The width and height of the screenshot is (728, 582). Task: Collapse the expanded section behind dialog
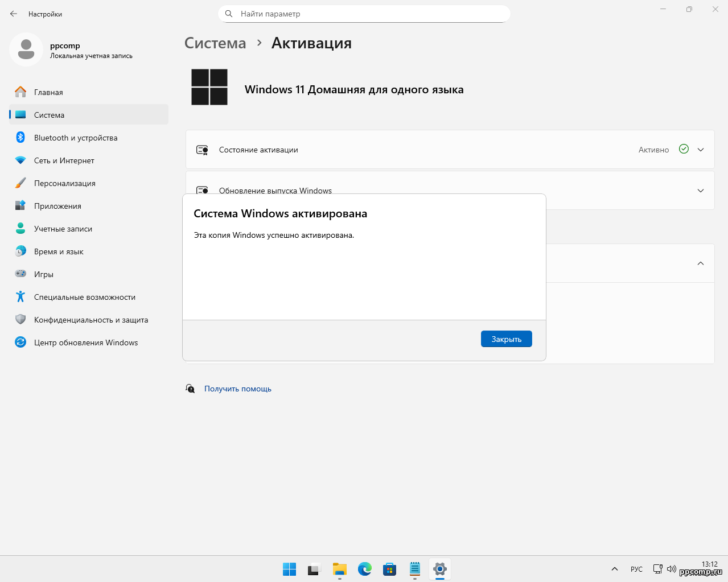(x=701, y=263)
